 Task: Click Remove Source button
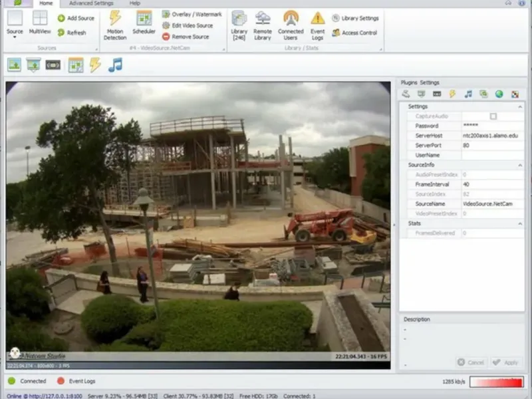[x=186, y=37]
